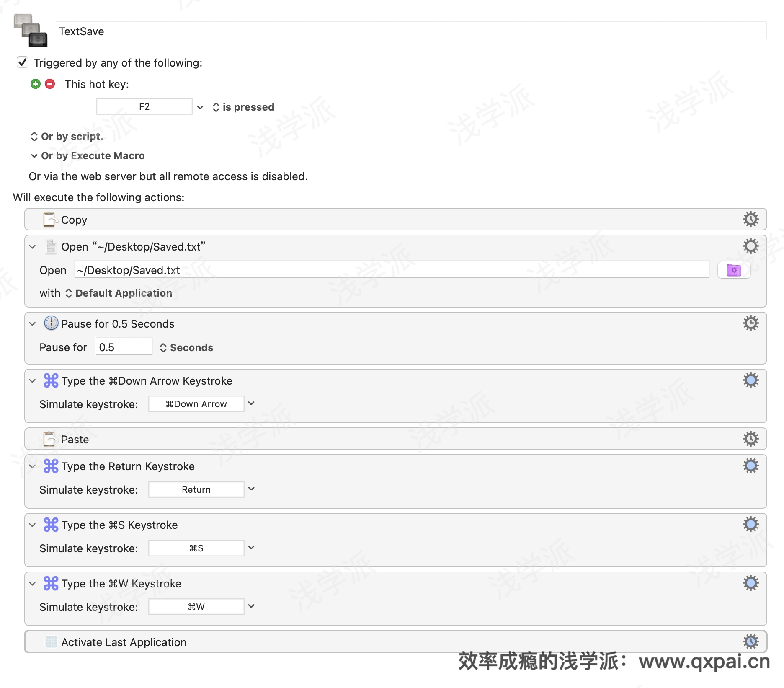Open dropdown next to ⌘Down Arrow keystroke
This screenshot has width=784, height=688.
point(251,403)
